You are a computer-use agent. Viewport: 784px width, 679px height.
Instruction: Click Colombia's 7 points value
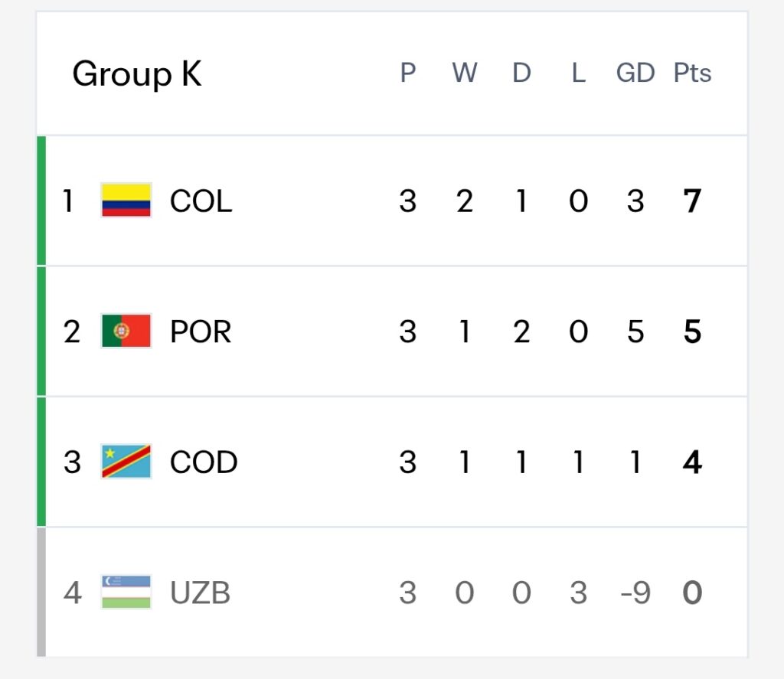pos(692,201)
